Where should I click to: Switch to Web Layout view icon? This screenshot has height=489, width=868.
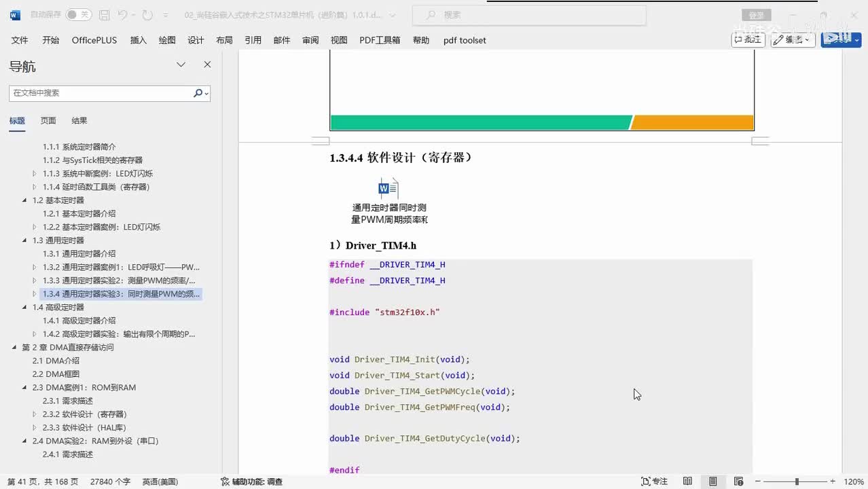[x=738, y=482]
